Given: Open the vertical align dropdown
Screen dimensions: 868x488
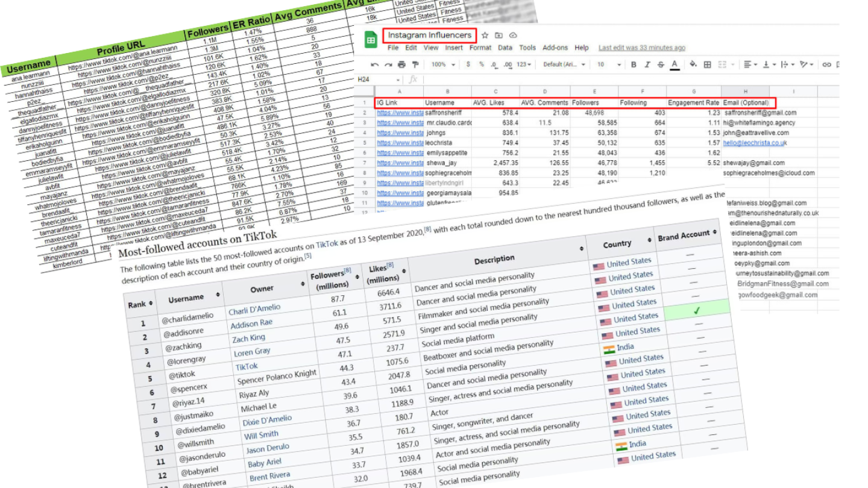Looking at the screenshot, I should click(769, 64).
